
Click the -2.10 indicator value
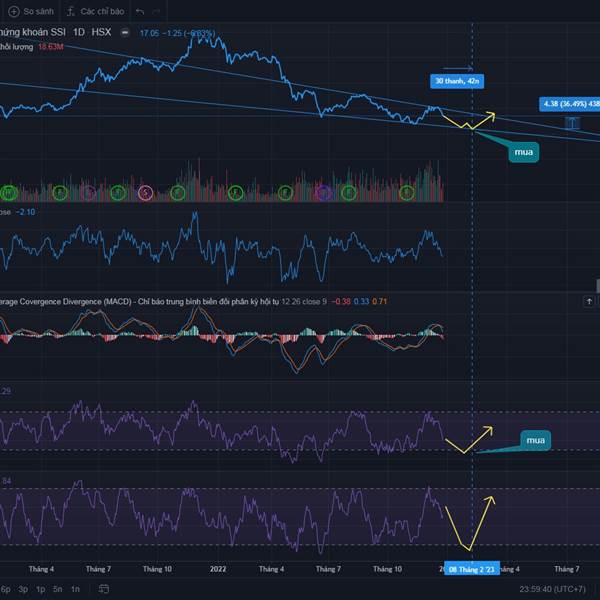click(25, 212)
